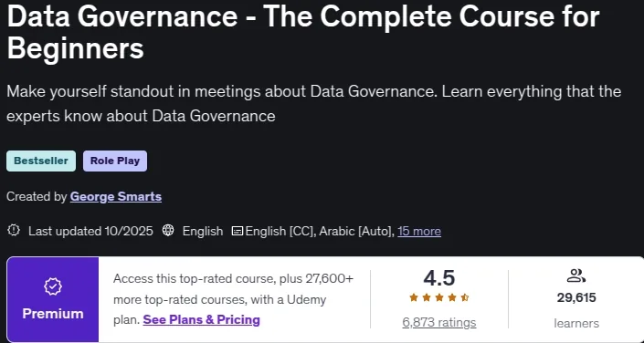Click the half-filled fifth star
Image resolution: width=644 pixels, height=343 pixels.
(x=465, y=297)
